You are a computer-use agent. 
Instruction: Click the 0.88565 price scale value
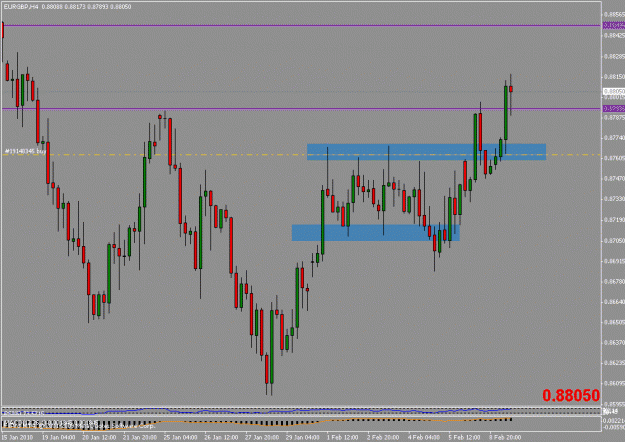coord(614,14)
